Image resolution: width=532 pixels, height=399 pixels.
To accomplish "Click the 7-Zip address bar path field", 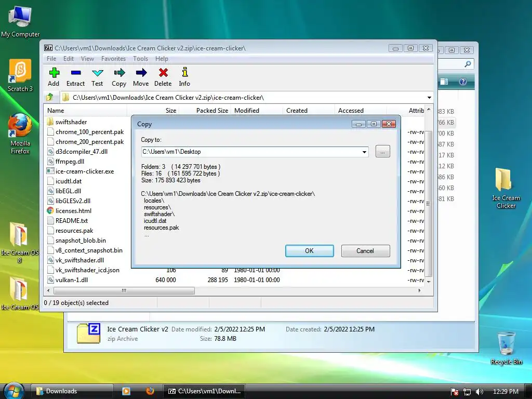I will 243,97.
